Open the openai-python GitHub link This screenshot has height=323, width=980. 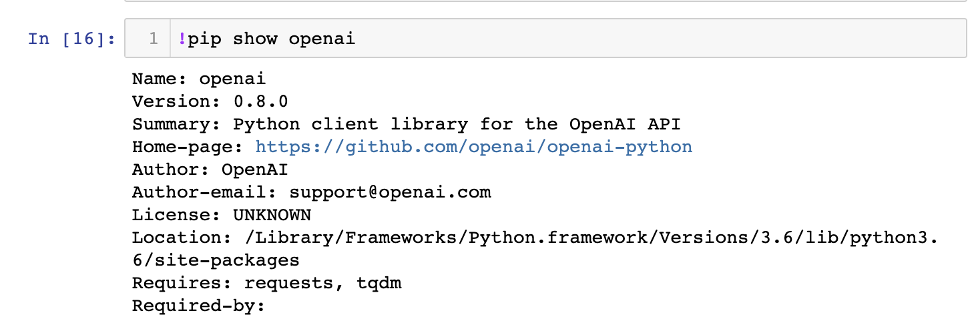pyautogui.click(x=474, y=147)
